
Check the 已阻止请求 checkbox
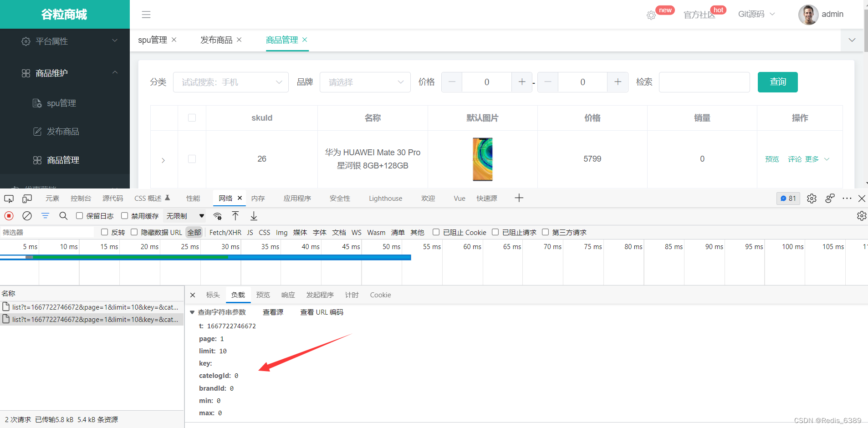[x=495, y=232]
